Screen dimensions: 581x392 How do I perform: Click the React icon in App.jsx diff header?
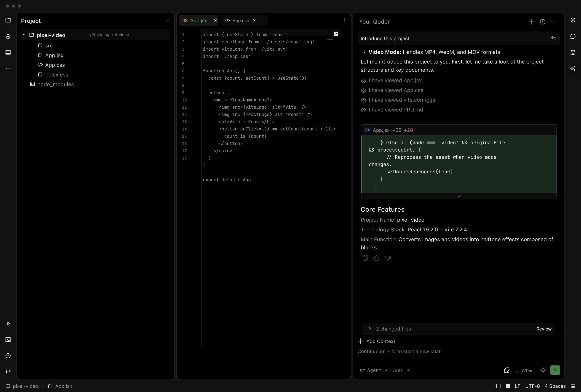coord(367,130)
